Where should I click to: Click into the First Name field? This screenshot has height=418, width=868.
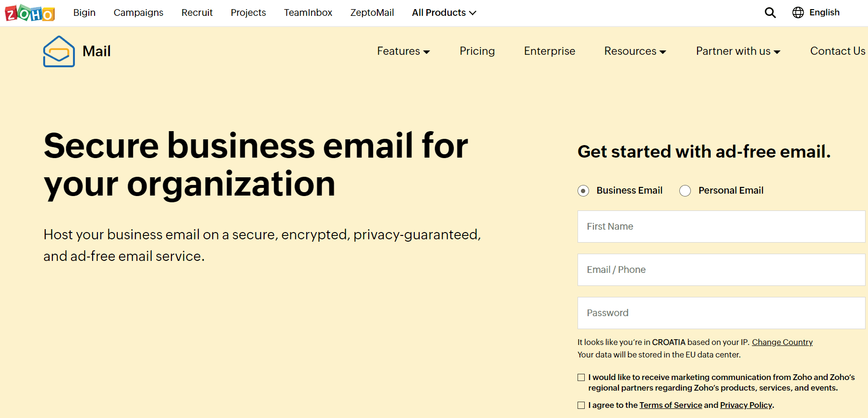point(721,226)
